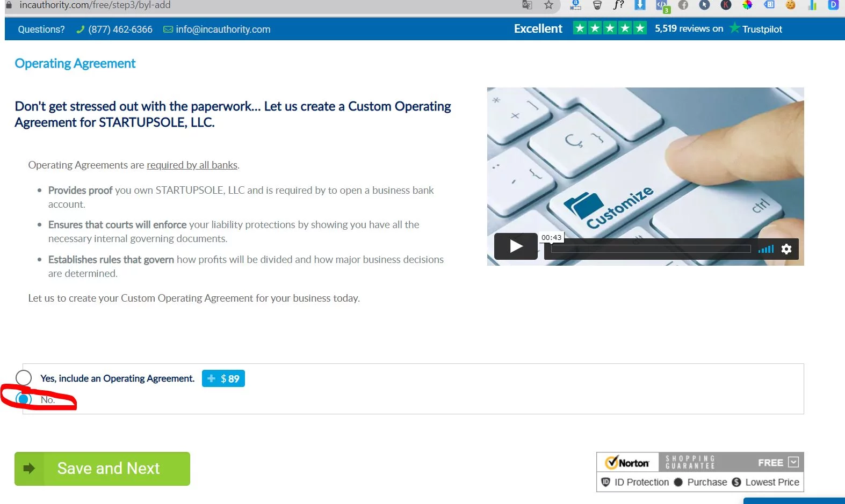Open video settings gear icon
The image size is (845, 504).
(x=786, y=249)
